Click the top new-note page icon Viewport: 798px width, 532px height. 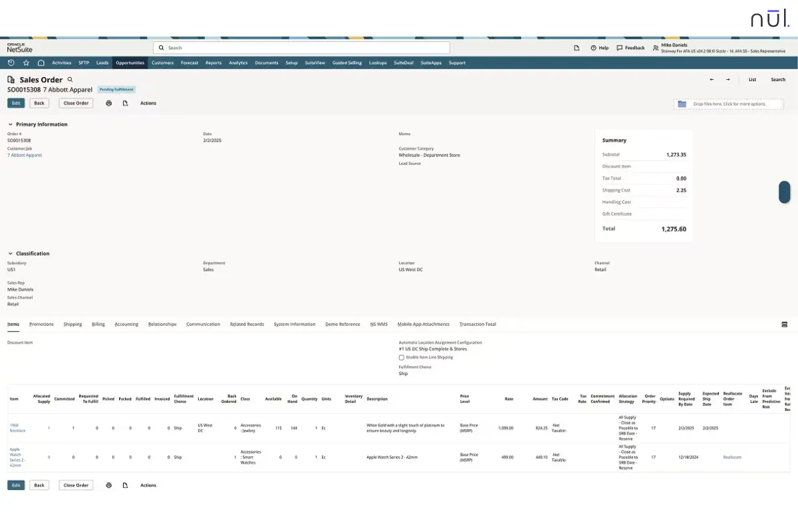pyautogui.click(x=125, y=103)
